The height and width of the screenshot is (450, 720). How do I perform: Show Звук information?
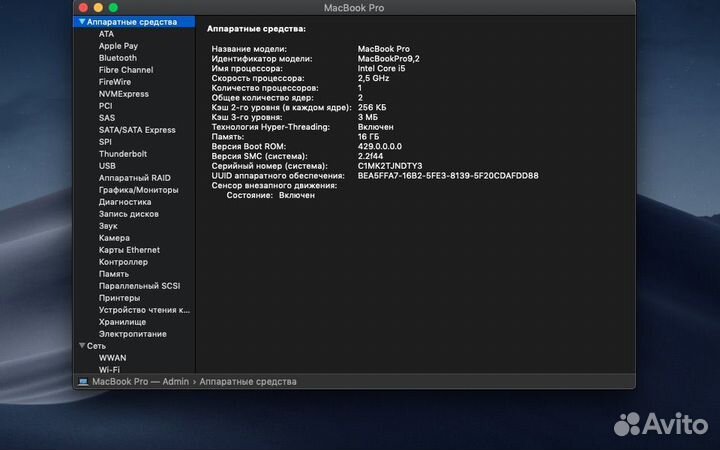click(x=108, y=225)
